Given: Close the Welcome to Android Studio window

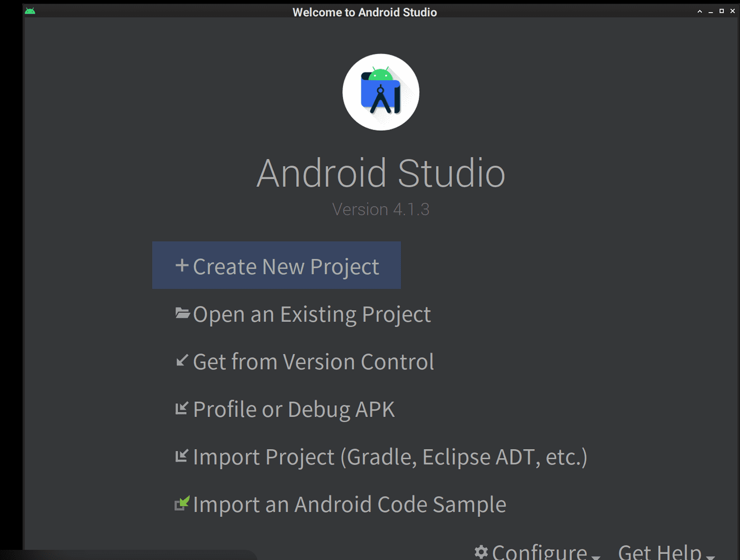Looking at the screenshot, I should click(732, 11).
